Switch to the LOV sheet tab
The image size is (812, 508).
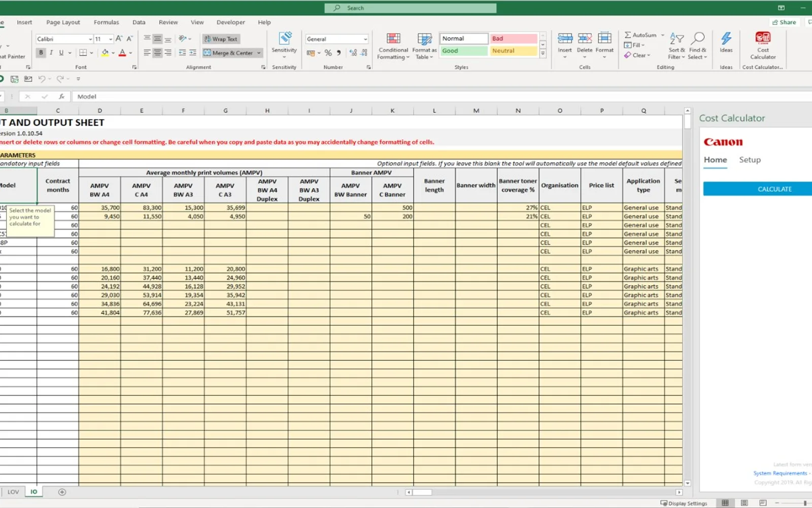(13, 492)
